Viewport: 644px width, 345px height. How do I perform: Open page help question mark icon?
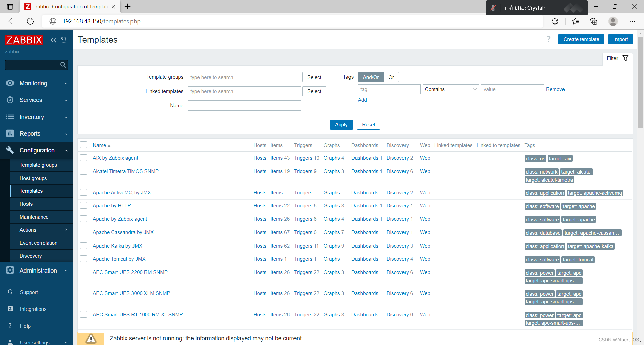[x=548, y=39]
